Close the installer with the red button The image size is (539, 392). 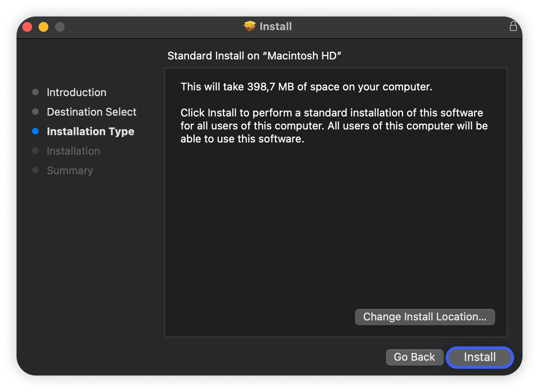[x=28, y=27]
